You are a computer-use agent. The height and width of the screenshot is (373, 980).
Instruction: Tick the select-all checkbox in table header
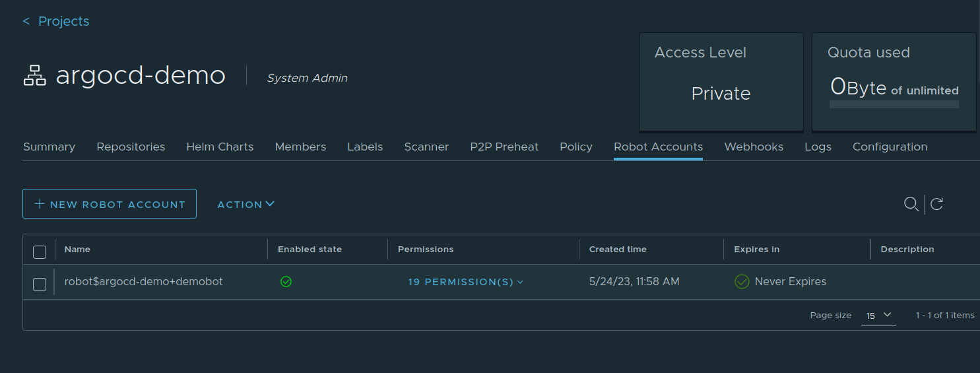tap(40, 252)
